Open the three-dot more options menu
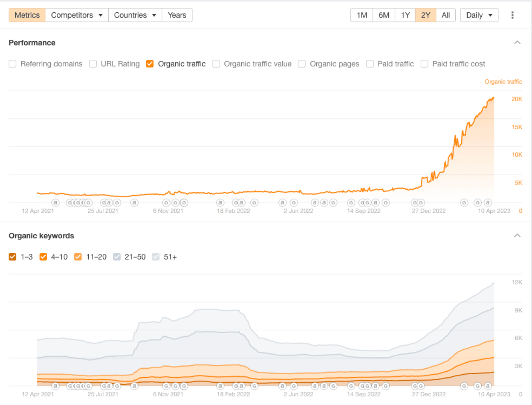This screenshot has width=532, height=405. [x=512, y=15]
